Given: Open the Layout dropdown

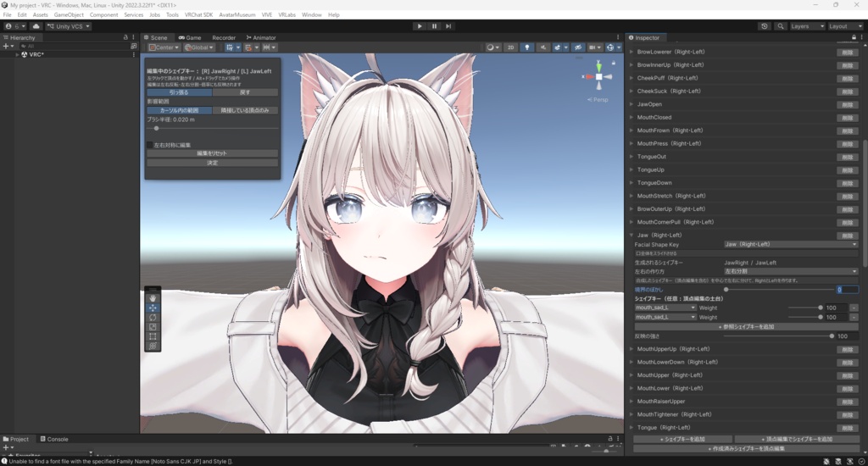Looking at the screenshot, I should (x=845, y=26).
